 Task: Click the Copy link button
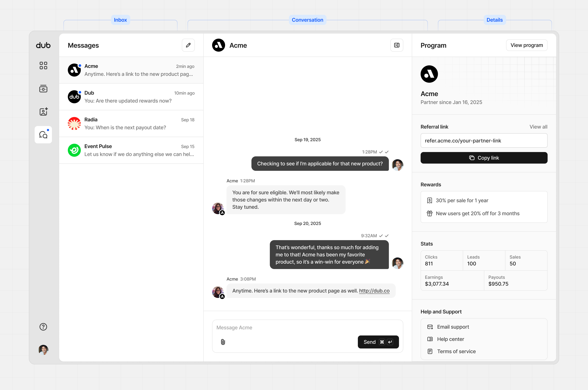pos(484,158)
